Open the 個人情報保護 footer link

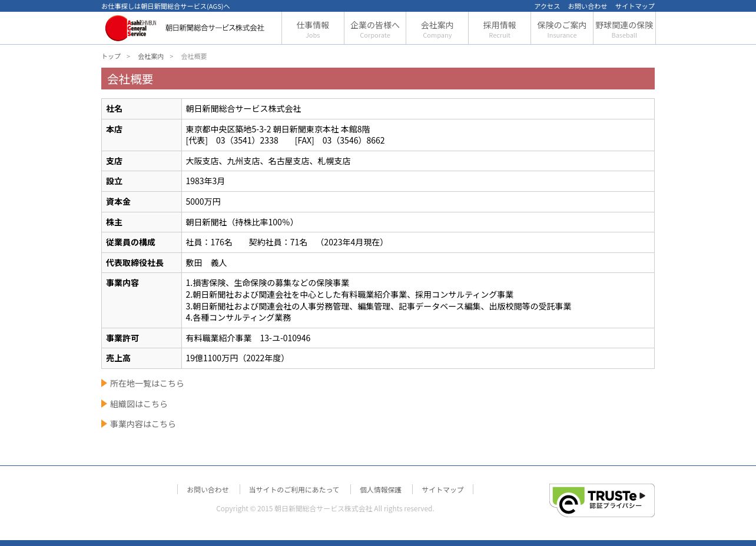pyautogui.click(x=380, y=490)
